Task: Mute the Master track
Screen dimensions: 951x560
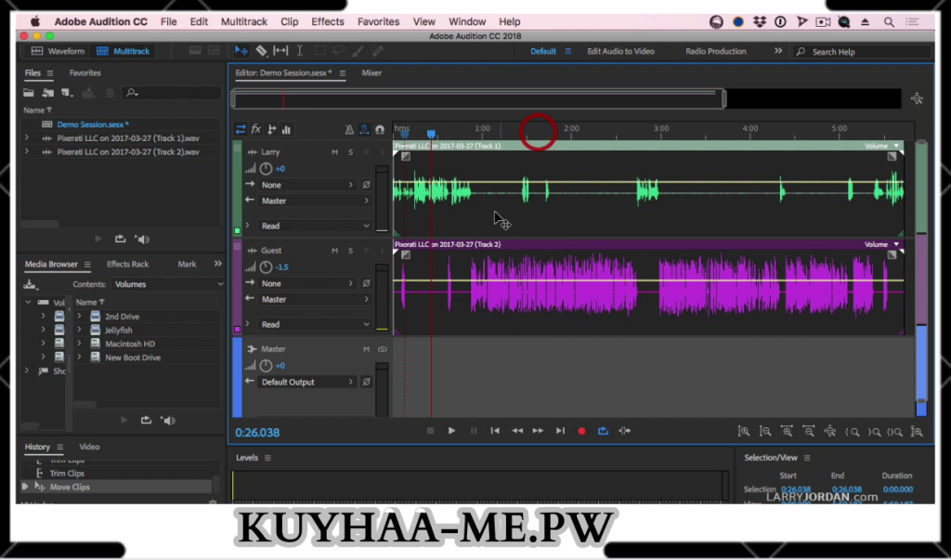Action: pos(366,349)
